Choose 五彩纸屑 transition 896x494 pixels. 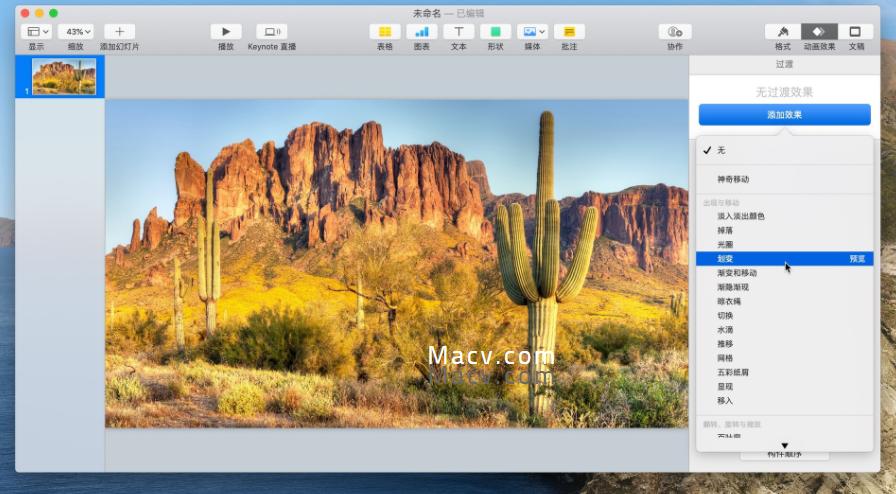[785, 373]
